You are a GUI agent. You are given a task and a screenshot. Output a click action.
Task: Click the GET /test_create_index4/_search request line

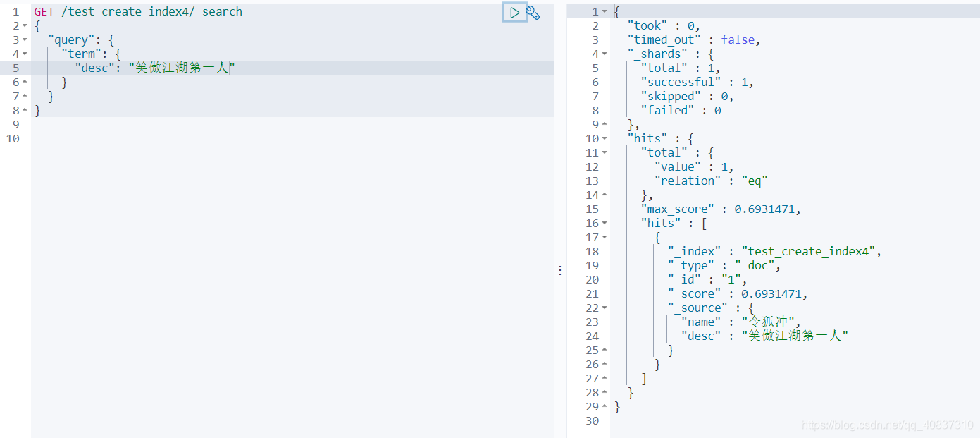point(138,12)
